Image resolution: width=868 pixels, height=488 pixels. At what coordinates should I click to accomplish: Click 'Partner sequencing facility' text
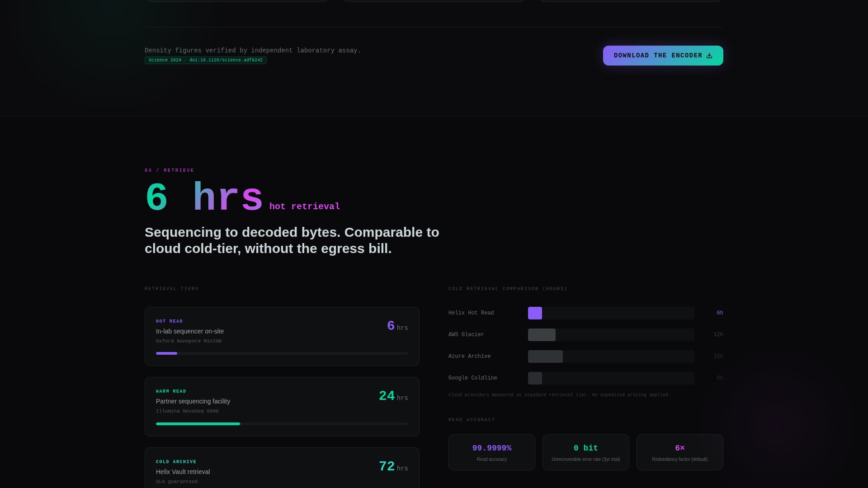pos(193,401)
